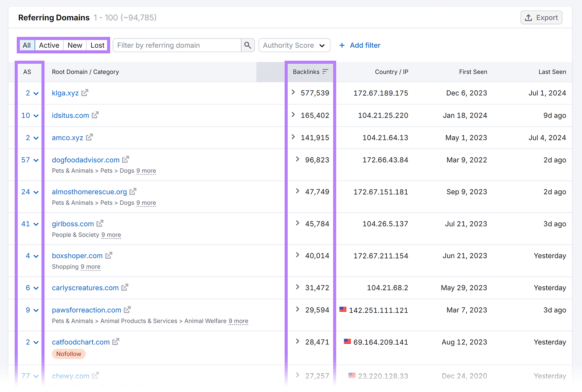Switch to the Active domains filter
Image resolution: width=582 pixels, height=392 pixels.
[x=49, y=45]
